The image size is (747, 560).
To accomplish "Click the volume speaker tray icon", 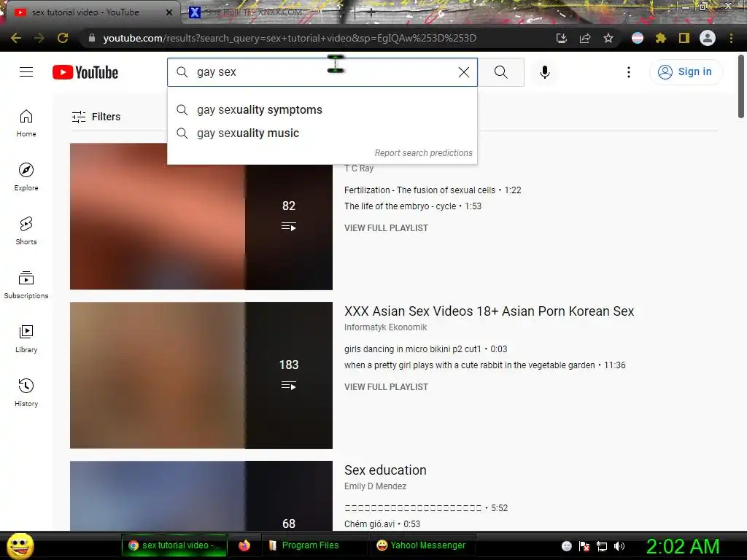I will click(x=619, y=546).
